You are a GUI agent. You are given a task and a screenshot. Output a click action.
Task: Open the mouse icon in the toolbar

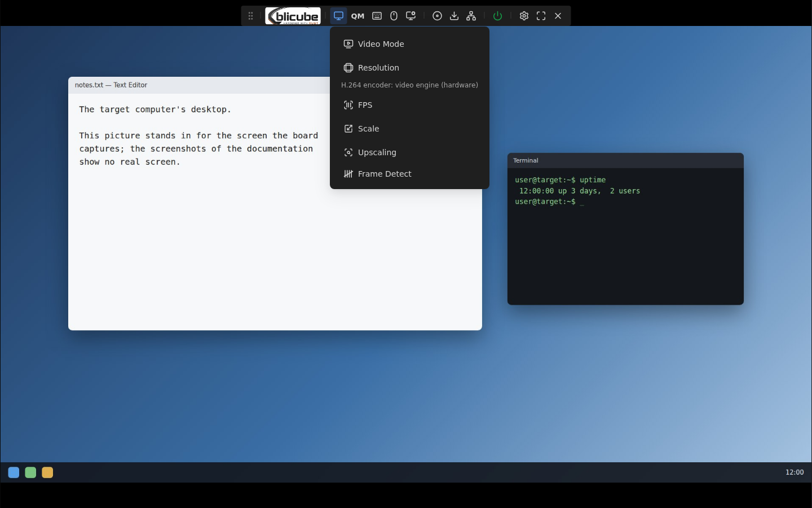click(x=394, y=16)
